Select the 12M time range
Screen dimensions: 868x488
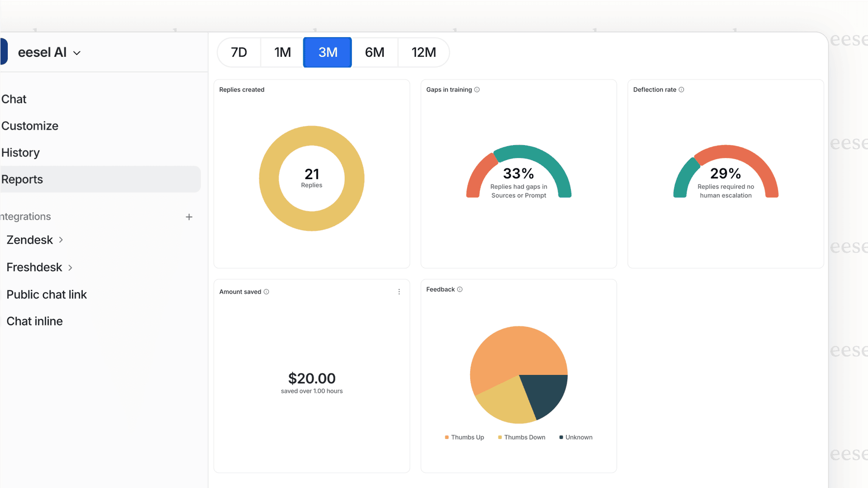pos(424,52)
